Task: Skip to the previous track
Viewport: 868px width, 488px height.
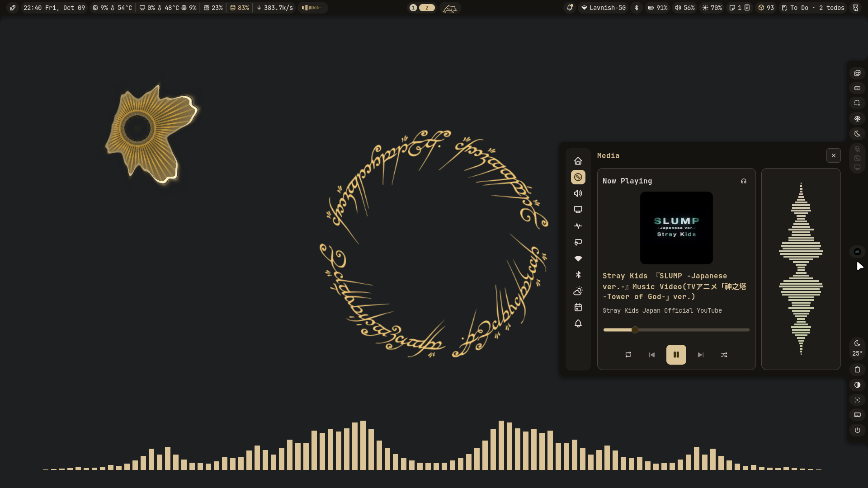Action: click(x=652, y=355)
